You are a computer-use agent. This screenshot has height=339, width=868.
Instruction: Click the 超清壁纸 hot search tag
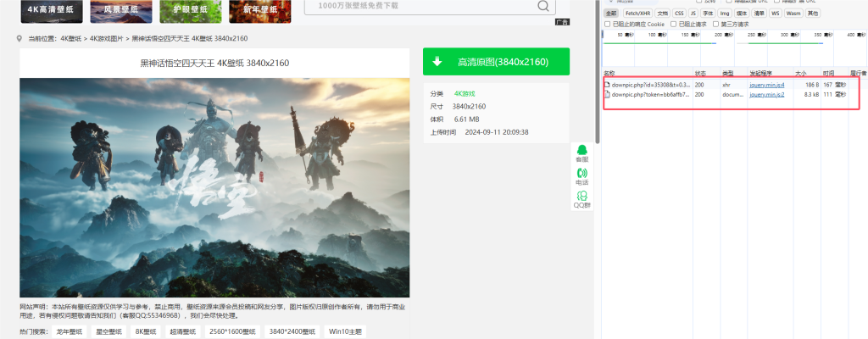point(183,332)
